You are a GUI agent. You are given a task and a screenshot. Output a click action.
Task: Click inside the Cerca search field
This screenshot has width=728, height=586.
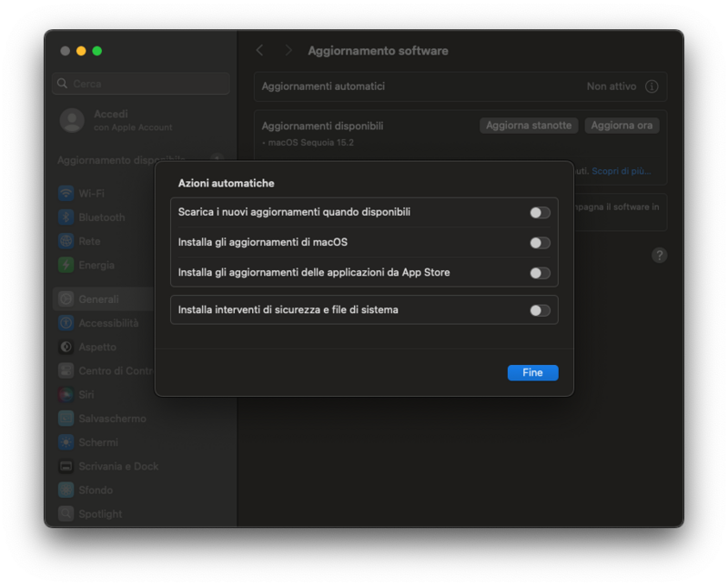click(140, 83)
